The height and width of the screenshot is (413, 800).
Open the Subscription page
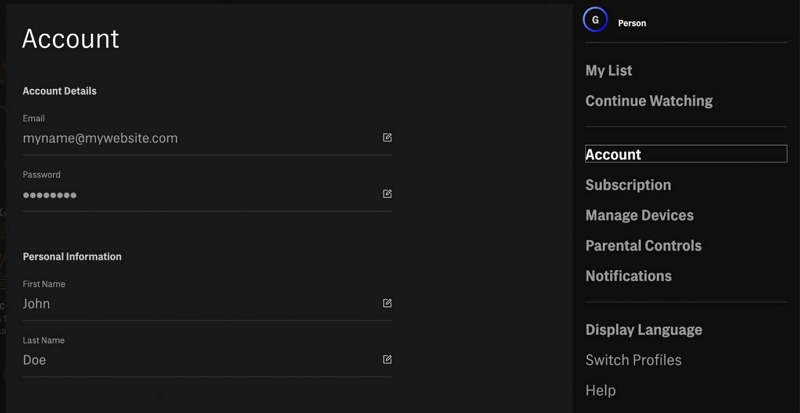628,185
